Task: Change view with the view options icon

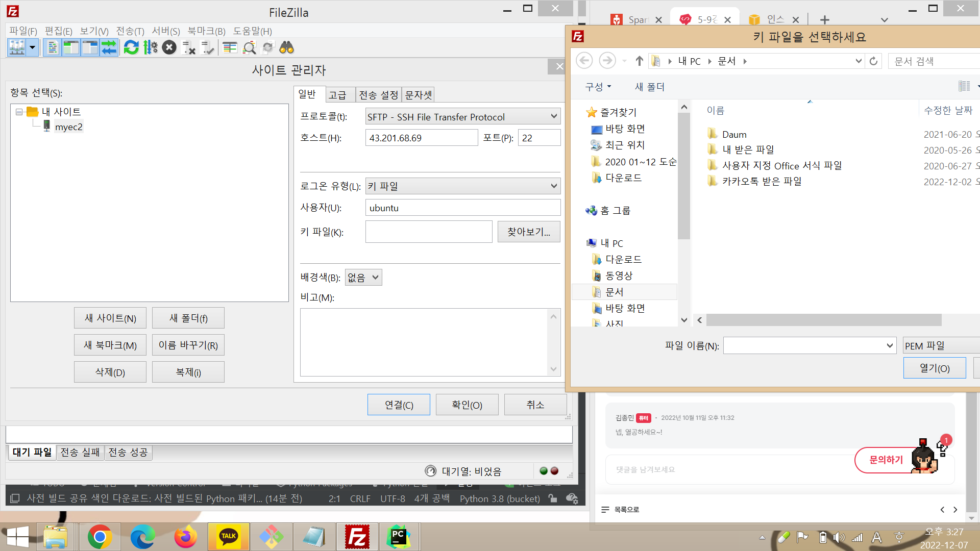Action: [964, 86]
